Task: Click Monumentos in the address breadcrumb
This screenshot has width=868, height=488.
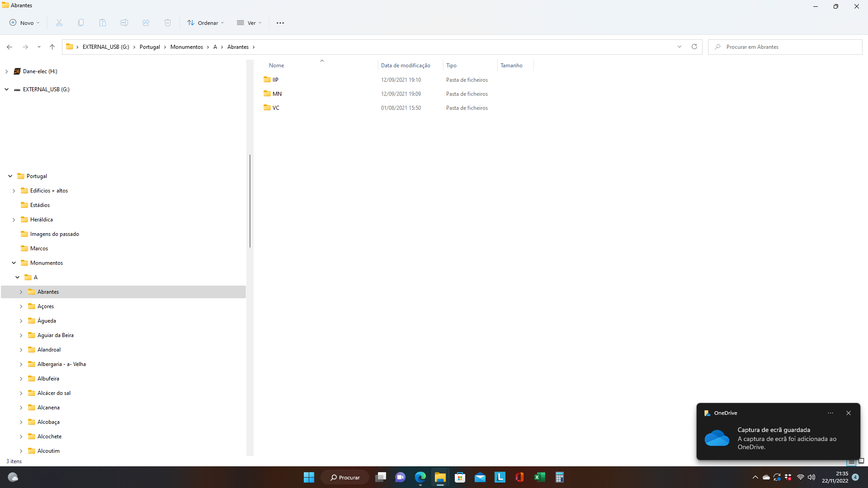Action: tap(187, 47)
